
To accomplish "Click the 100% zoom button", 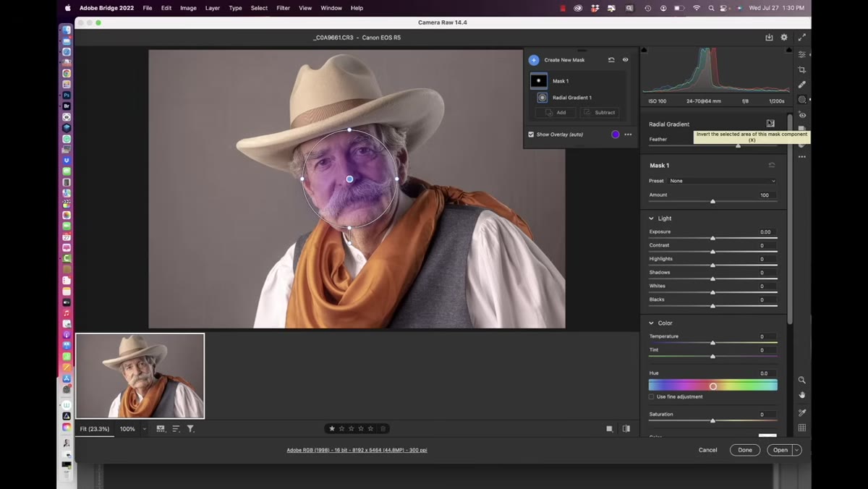I will (x=127, y=429).
